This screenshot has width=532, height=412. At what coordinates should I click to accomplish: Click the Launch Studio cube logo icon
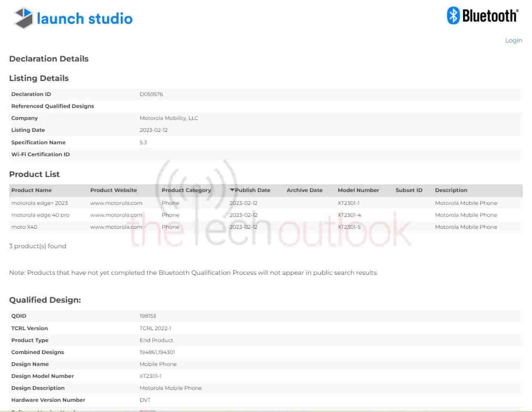pos(23,18)
